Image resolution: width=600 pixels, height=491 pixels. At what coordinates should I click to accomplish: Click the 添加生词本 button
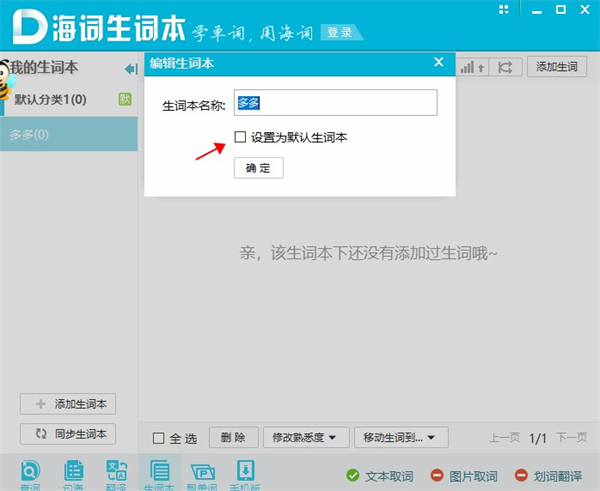coord(68,404)
